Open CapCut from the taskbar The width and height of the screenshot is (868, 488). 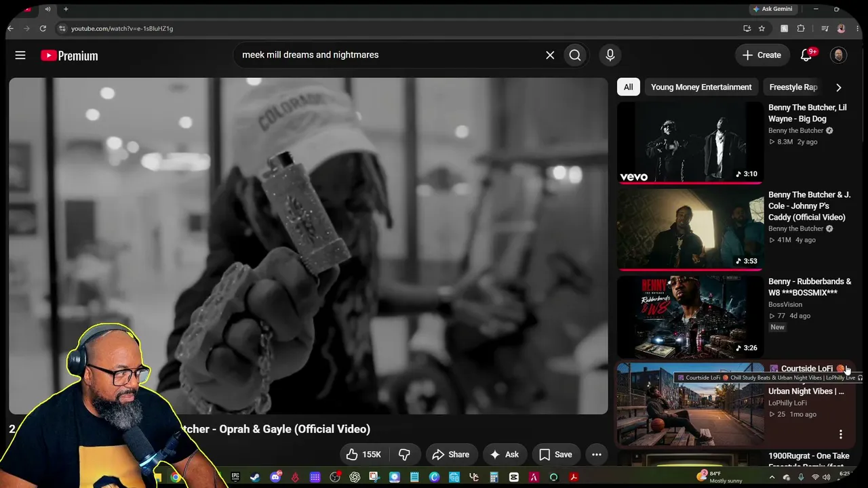514,477
